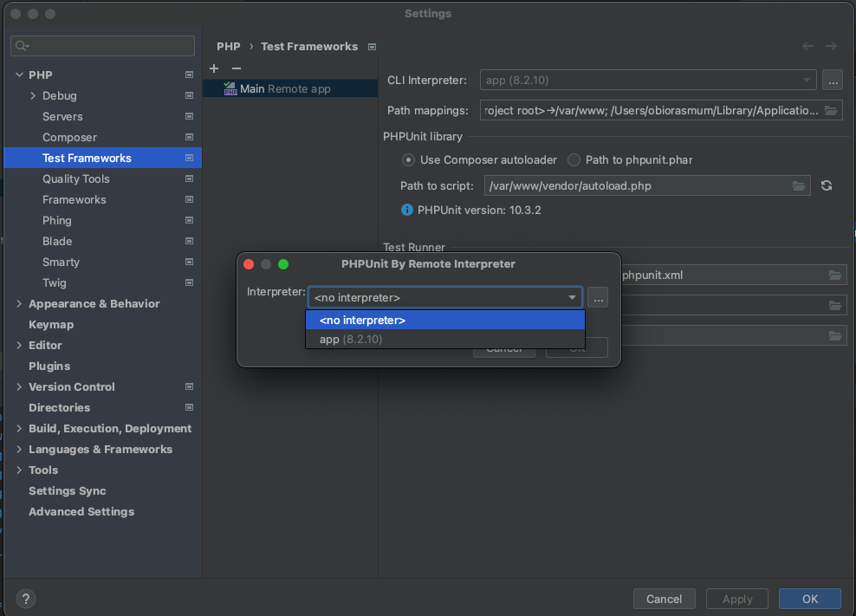Browse for autoload.php script folder icon
This screenshot has width=856, height=616.
click(799, 185)
